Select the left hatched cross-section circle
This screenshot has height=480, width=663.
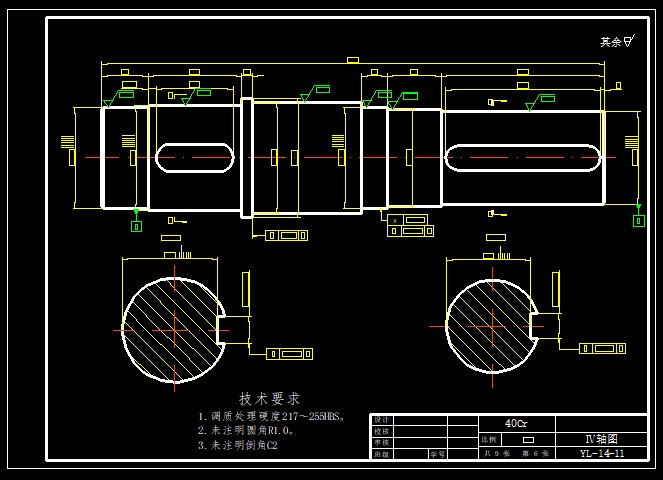[x=174, y=330]
